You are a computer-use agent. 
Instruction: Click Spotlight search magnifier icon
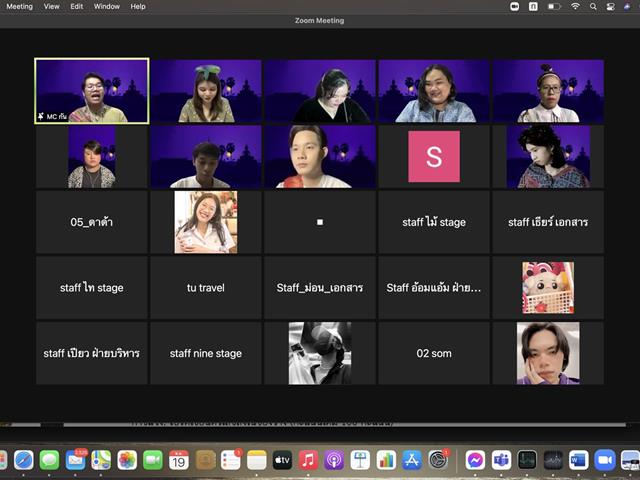point(593,6)
